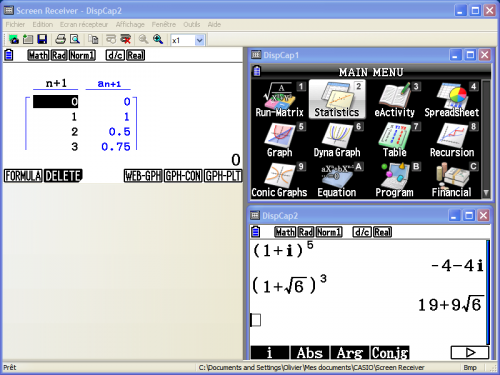This screenshot has height=375, width=500.
Task: Click the vertical scrollbar in DispCap2 window
Action: coord(488,292)
